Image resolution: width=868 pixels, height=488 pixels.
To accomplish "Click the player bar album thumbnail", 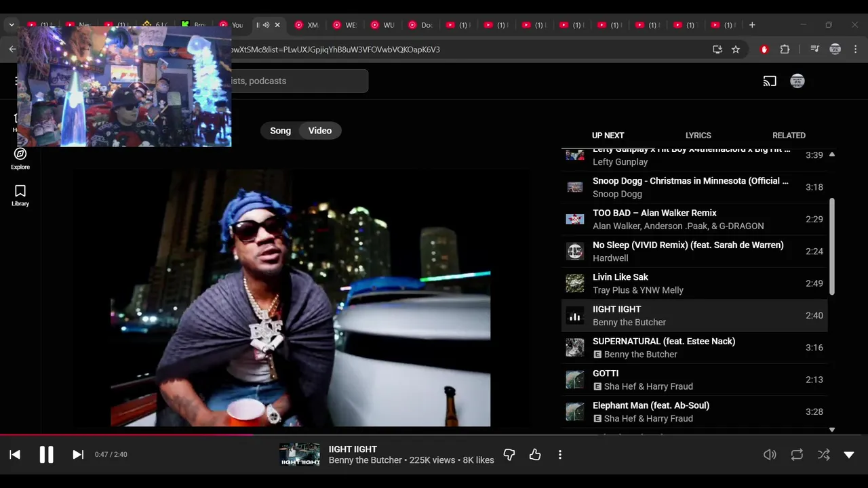I will [x=299, y=455].
